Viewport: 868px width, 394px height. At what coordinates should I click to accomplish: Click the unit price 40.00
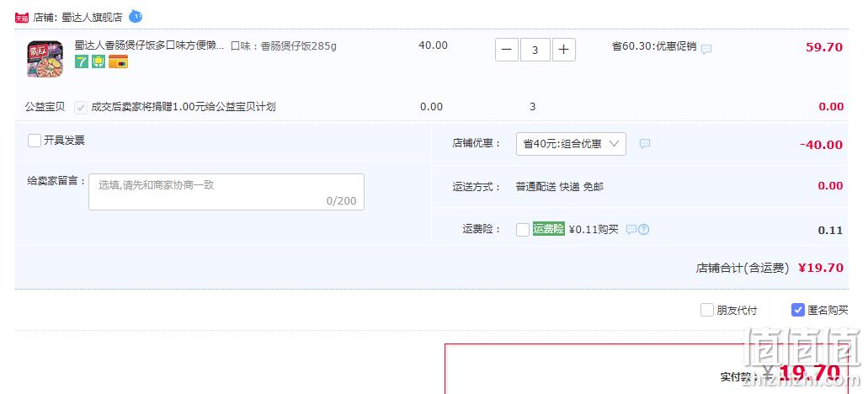[433, 45]
